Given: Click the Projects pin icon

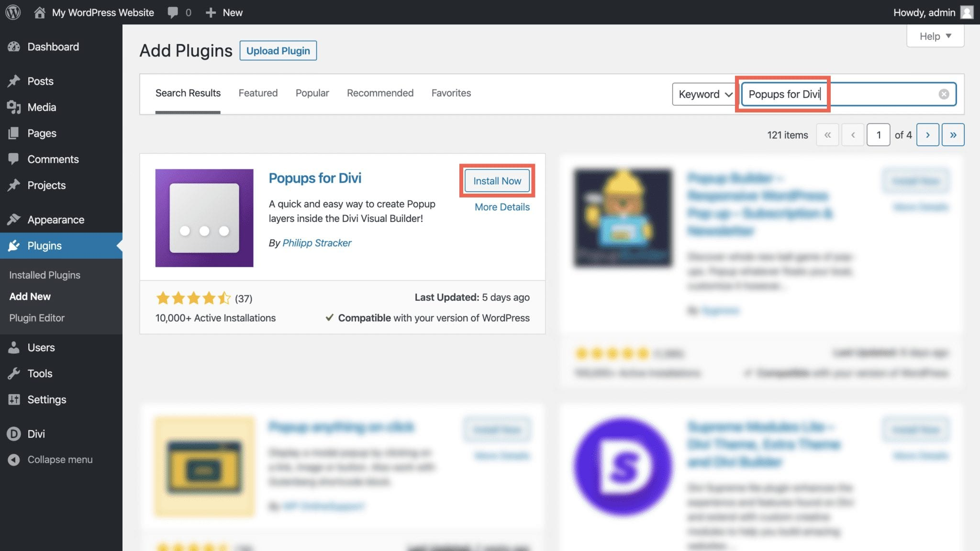Looking at the screenshot, I should click(14, 185).
